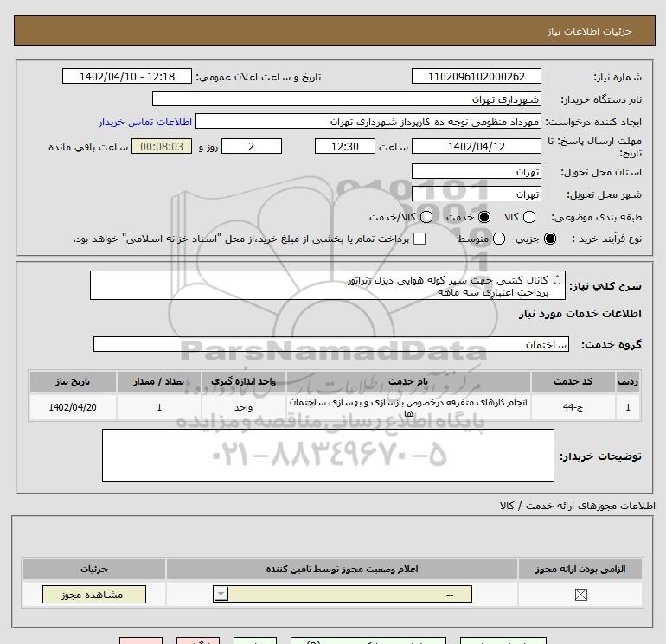Click the delivery city field تهران
This screenshot has height=644, width=666.
pyautogui.click(x=476, y=194)
